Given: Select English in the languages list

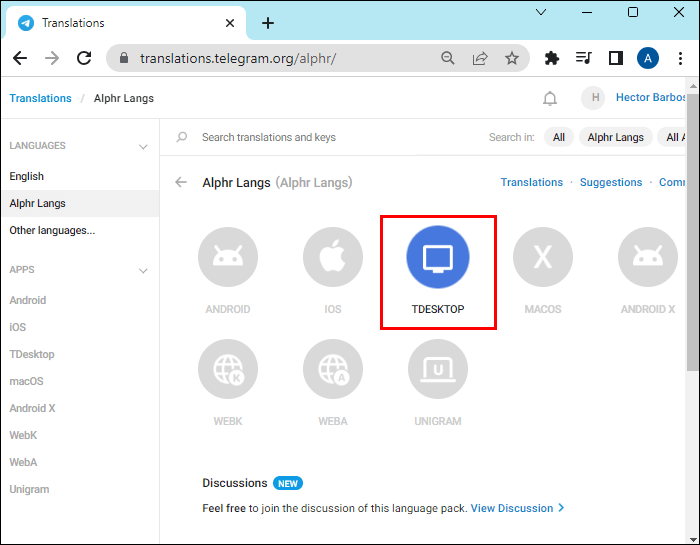Looking at the screenshot, I should point(27,176).
